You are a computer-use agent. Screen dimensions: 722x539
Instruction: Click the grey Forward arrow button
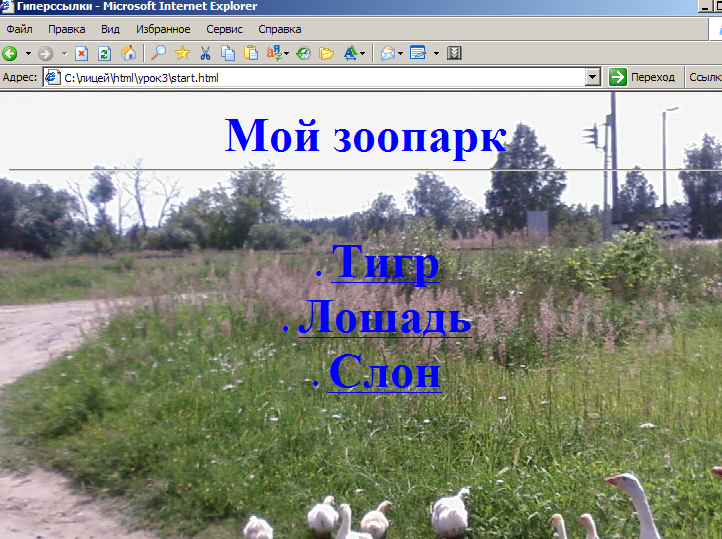[45, 53]
